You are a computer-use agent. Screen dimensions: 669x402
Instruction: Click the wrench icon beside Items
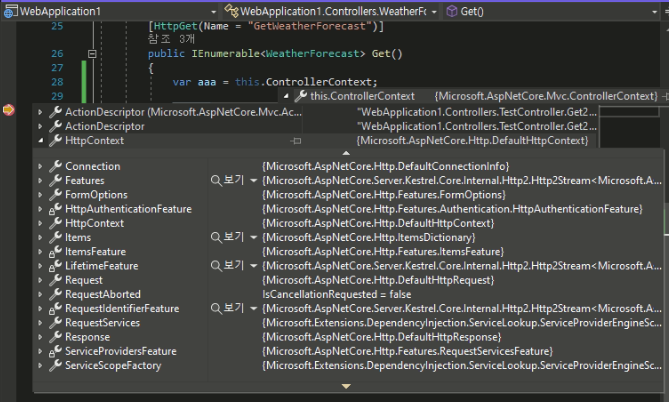(55, 237)
